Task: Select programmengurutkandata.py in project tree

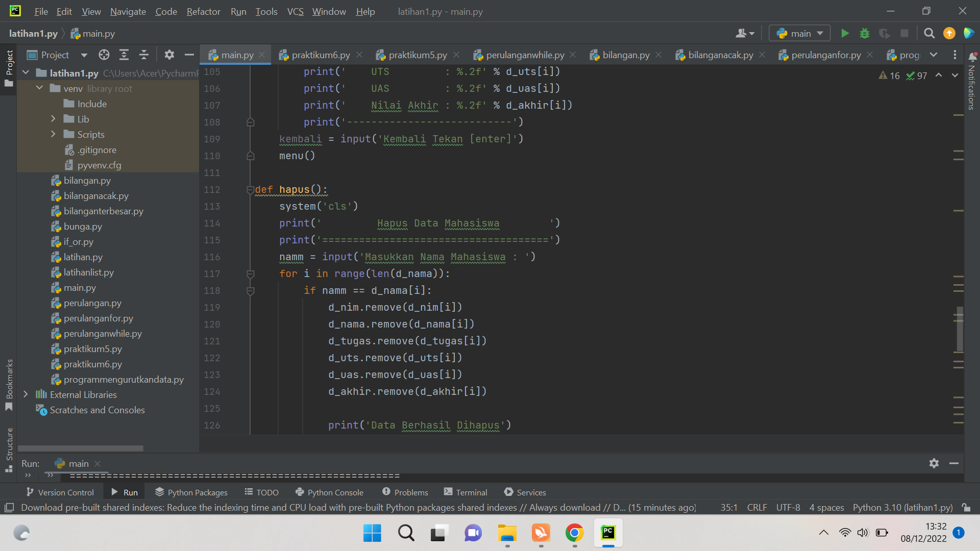Action: [123, 380]
